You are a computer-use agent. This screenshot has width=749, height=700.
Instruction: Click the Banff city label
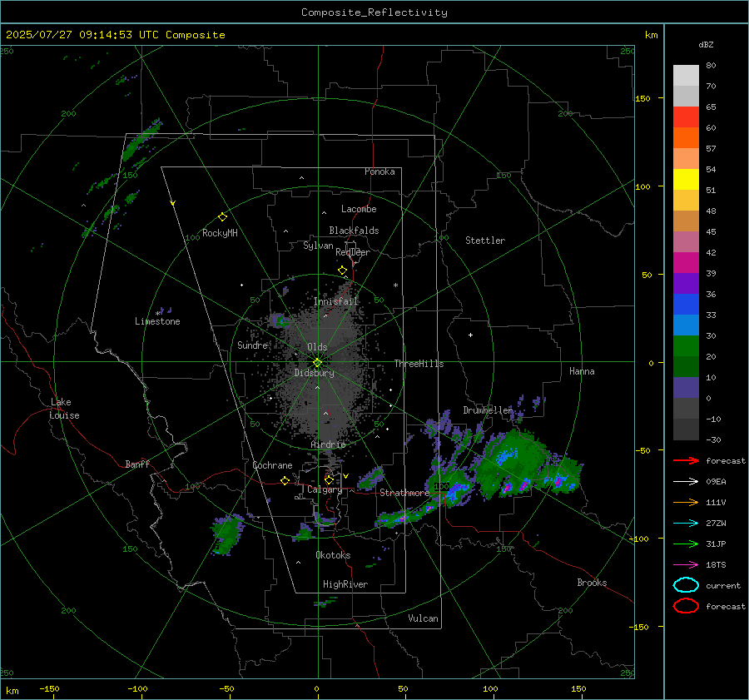137,464
